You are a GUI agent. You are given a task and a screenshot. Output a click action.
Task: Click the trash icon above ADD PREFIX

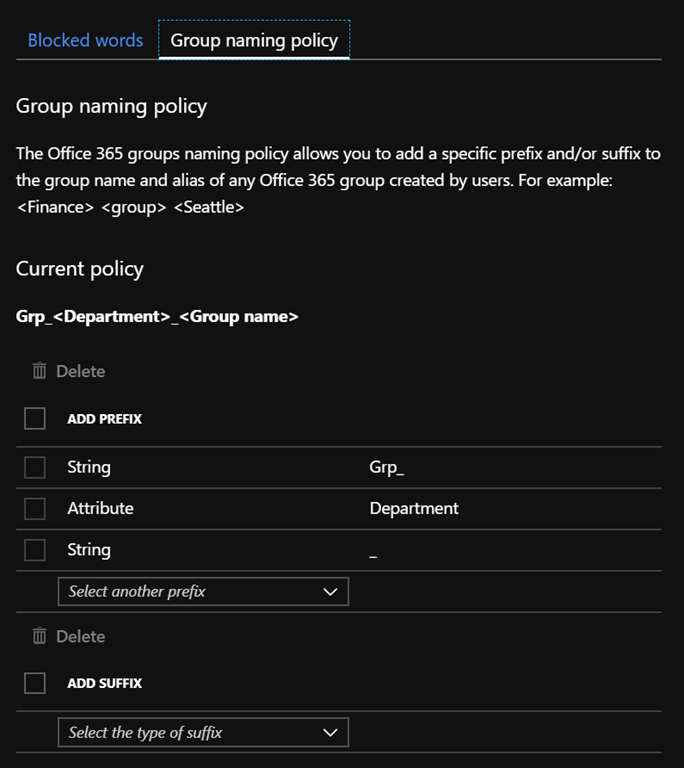[x=40, y=371]
